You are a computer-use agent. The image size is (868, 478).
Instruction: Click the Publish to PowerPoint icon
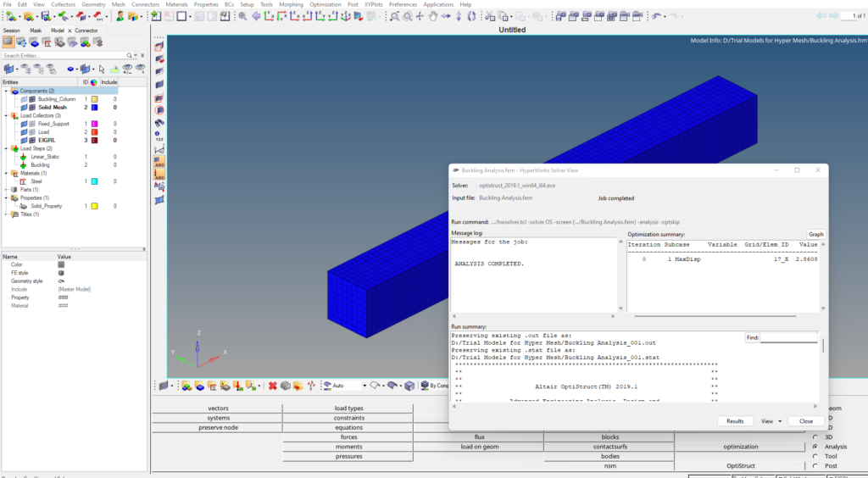pos(98,16)
